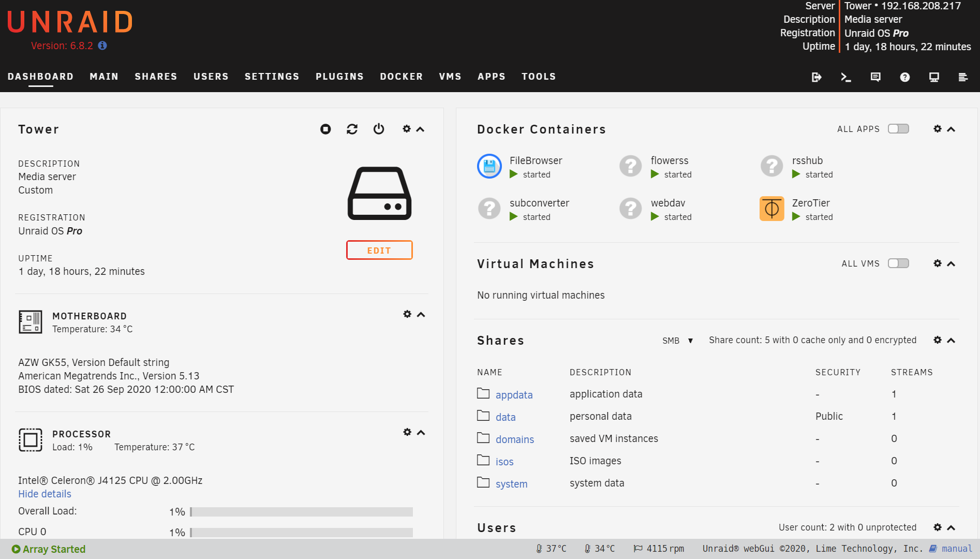Image resolution: width=980 pixels, height=559 pixels.
Task: Click the CPU 0 load bar
Action: pyautogui.click(x=302, y=533)
